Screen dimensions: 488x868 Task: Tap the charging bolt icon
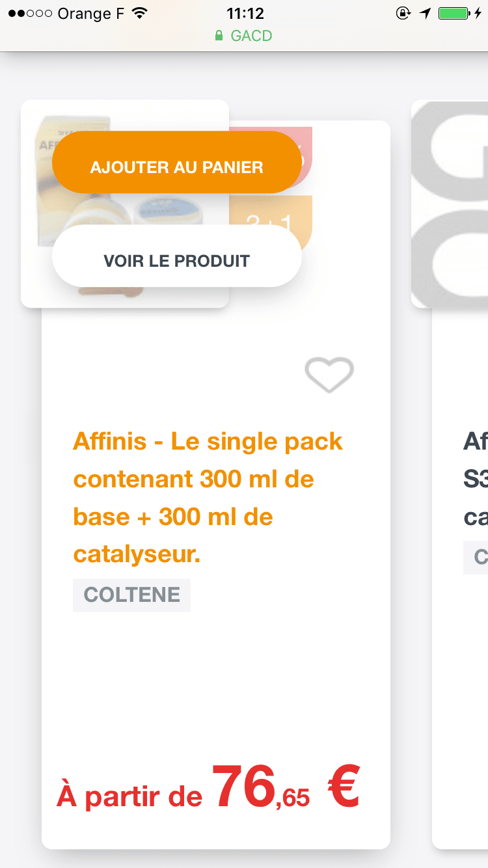pyautogui.click(x=478, y=13)
